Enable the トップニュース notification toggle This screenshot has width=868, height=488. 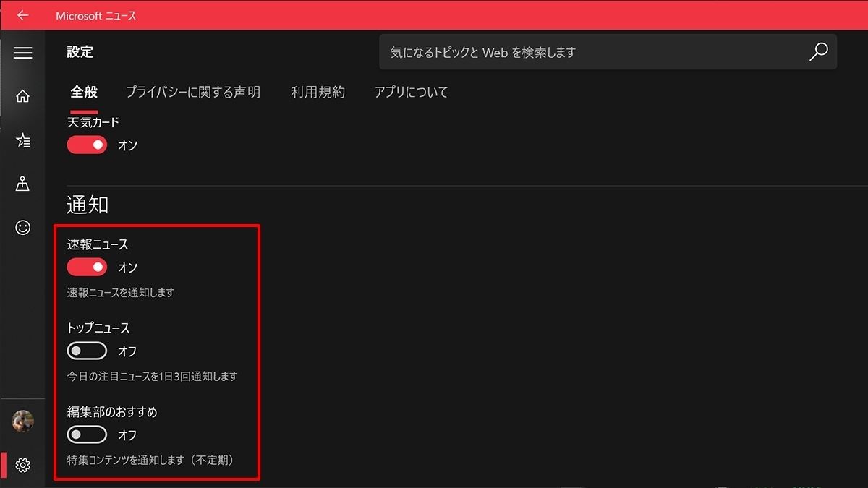87,351
